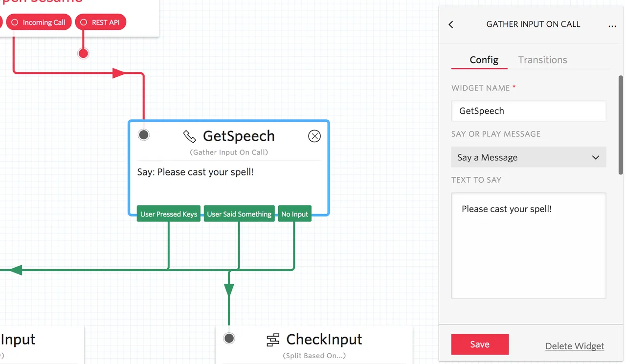The width and height of the screenshot is (626, 364).
Task: Click the REST API trigger endpoint dot
Action: coord(83,53)
